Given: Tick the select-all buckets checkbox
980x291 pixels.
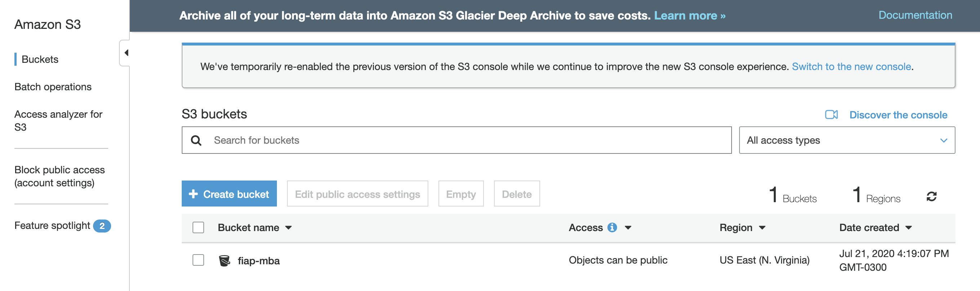Looking at the screenshot, I should [x=198, y=227].
